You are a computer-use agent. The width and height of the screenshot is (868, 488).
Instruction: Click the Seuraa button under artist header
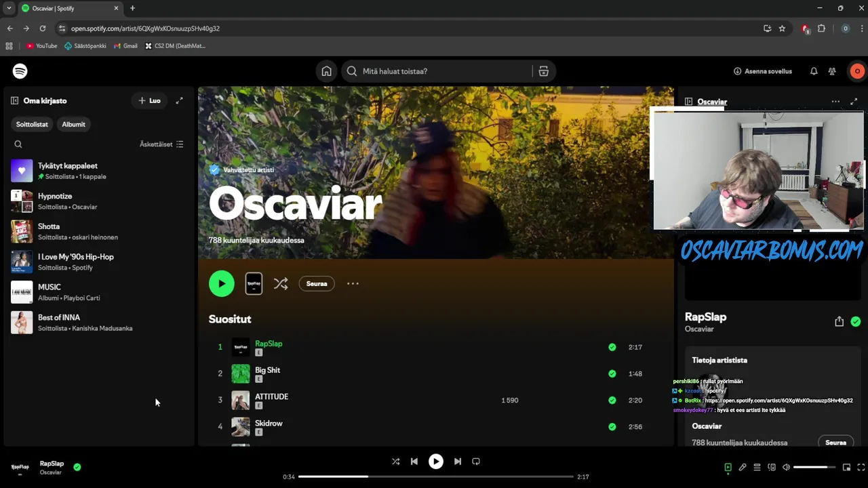(317, 284)
